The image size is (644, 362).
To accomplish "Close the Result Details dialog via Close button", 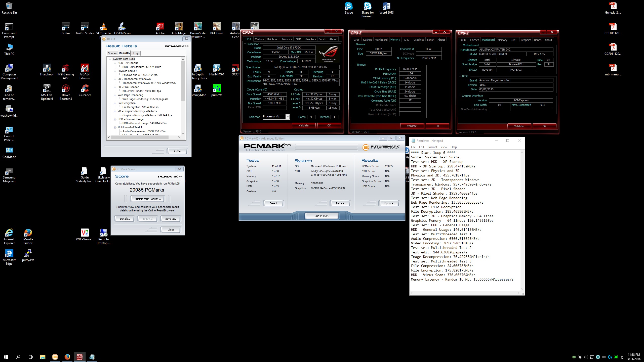I will click(177, 151).
